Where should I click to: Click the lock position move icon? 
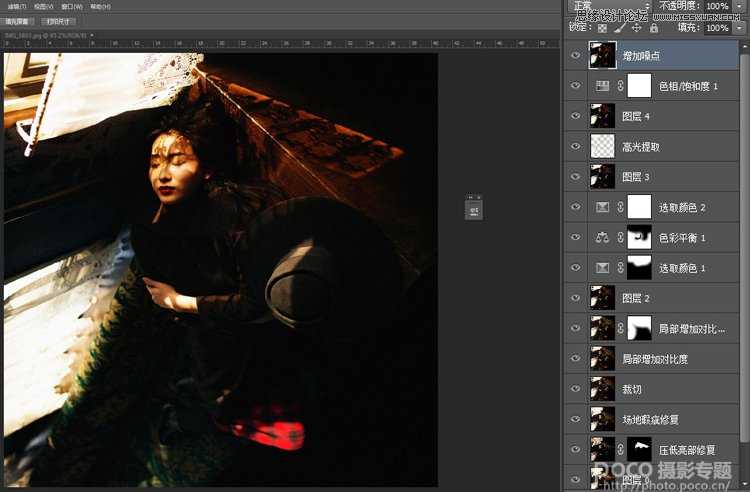pyautogui.click(x=636, y=28)
